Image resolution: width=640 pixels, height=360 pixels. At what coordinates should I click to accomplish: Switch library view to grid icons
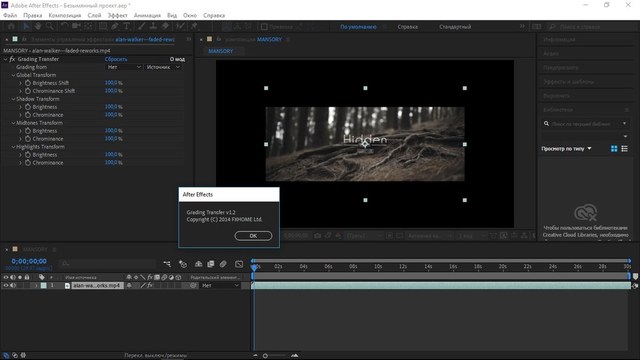point(614,149)
